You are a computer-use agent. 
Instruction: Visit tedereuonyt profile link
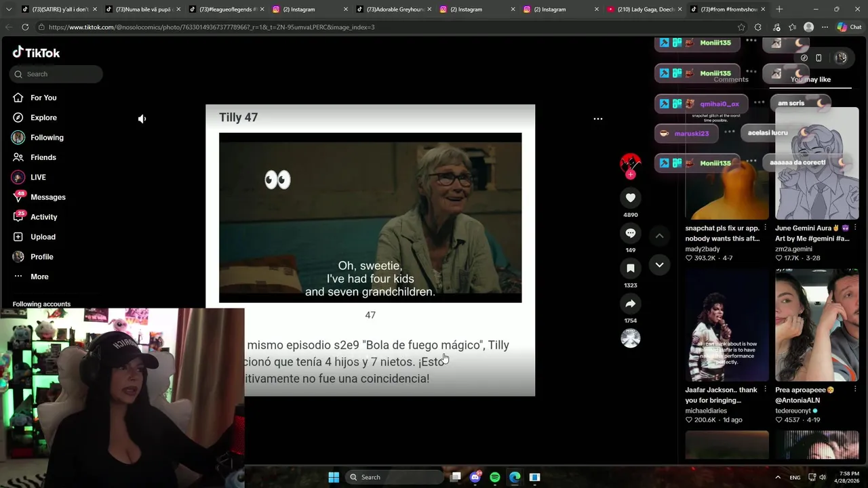click(793, 411)
